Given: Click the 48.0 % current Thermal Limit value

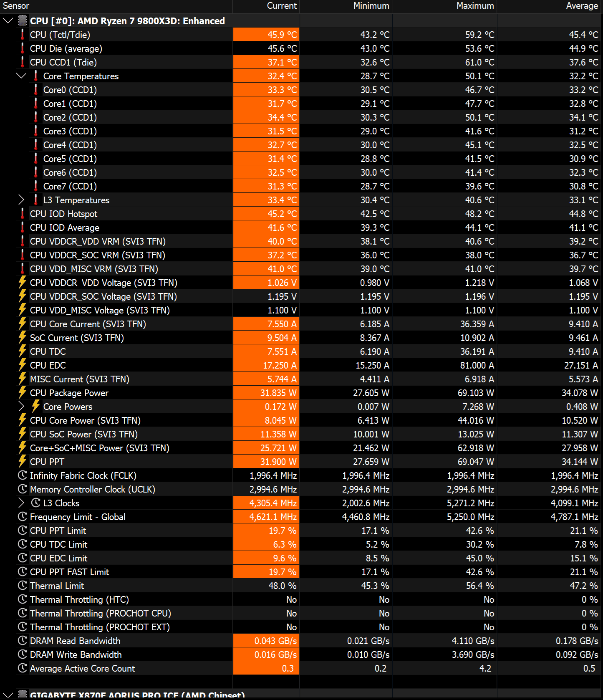Looking at the screenshot, I should pyautogui.click(x=283, y=586).
